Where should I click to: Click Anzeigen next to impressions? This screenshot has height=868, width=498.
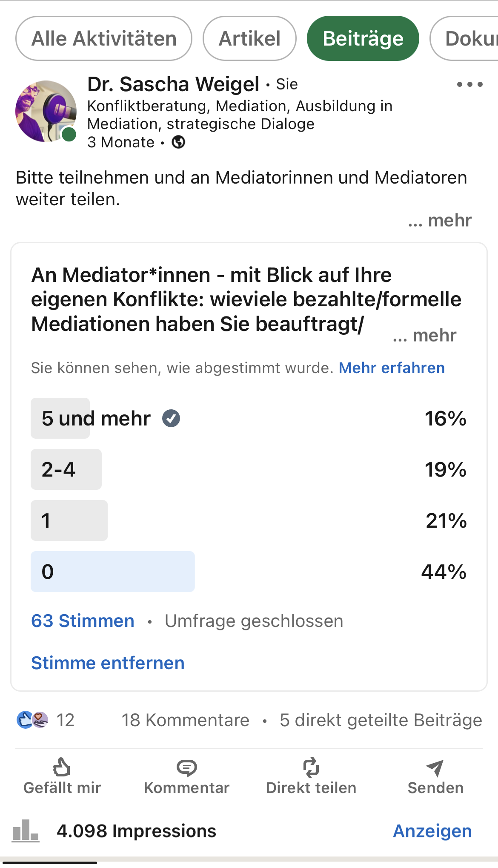432,831
